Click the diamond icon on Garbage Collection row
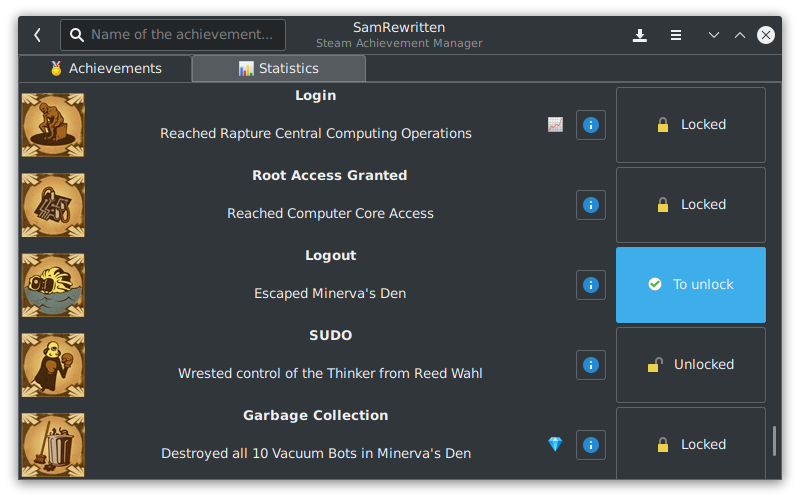Image resolution: width=800 pixels, height=500 pixels. 555,444
